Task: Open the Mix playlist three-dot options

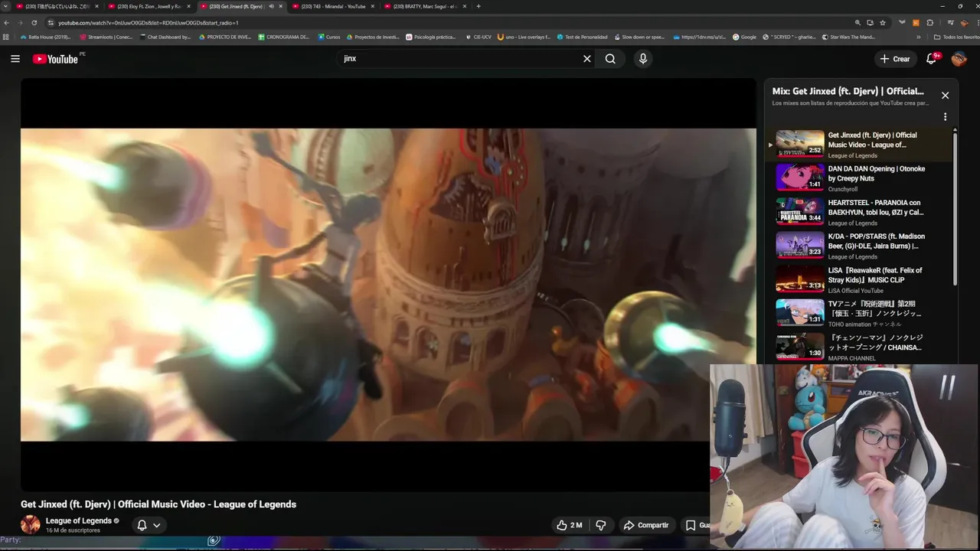Action: click(x=945, y=117)
